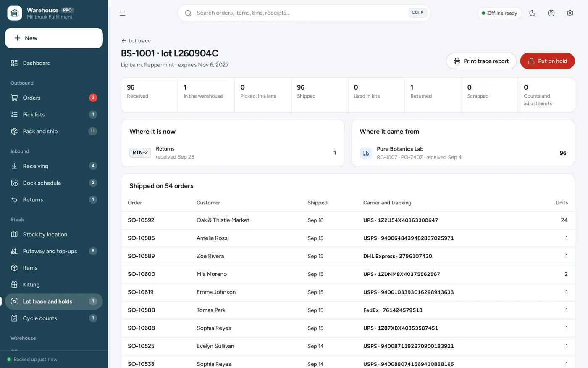This screenshot has height=368, width=588.
Task: Select customer Evelyn Sullivan
Action: click(215, 346)
